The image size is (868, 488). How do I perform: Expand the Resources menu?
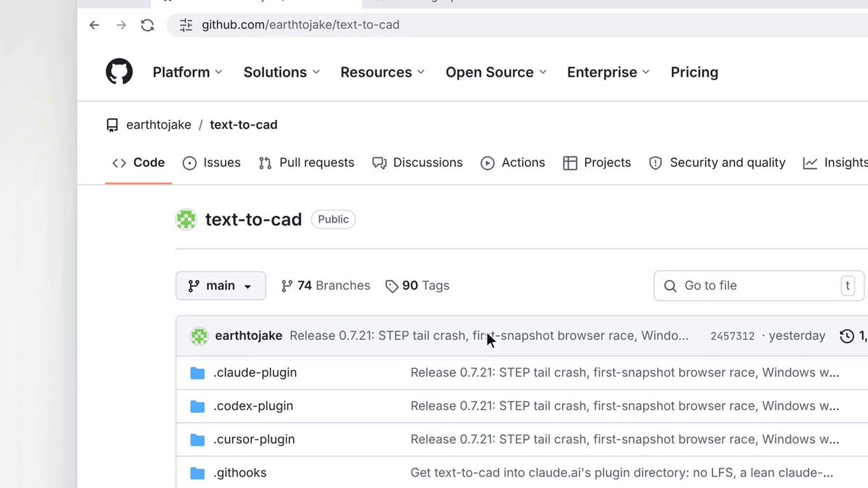[383, 72]
